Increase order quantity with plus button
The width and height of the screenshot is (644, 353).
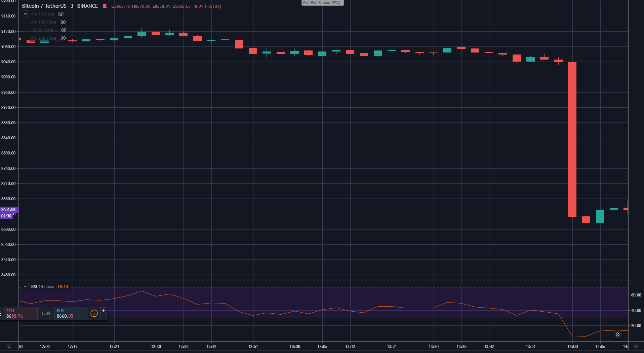pyautogui.click(x=104, y=311)
